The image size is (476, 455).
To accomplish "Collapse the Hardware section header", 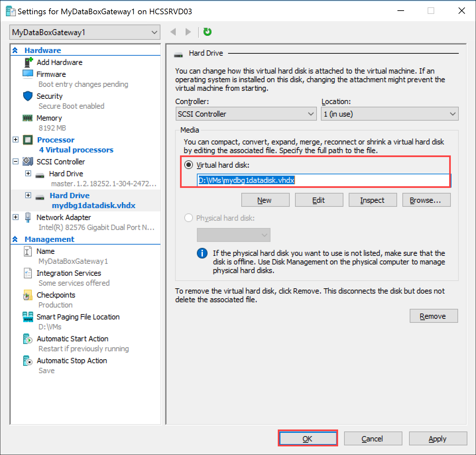I will tap(15, 50).
